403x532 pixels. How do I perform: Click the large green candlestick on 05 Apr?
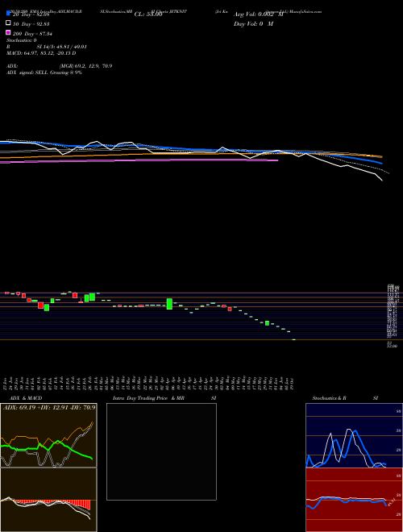pos(169,304)
